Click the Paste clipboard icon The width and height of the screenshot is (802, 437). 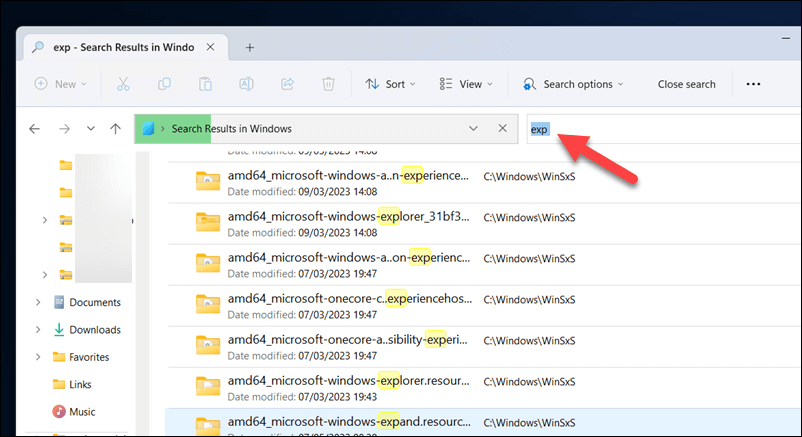tap(205, 84)
